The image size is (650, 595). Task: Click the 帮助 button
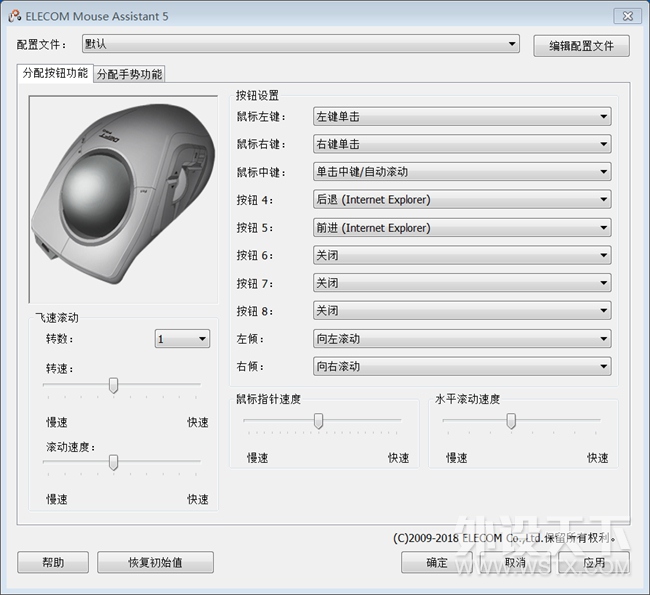[53, 562]
